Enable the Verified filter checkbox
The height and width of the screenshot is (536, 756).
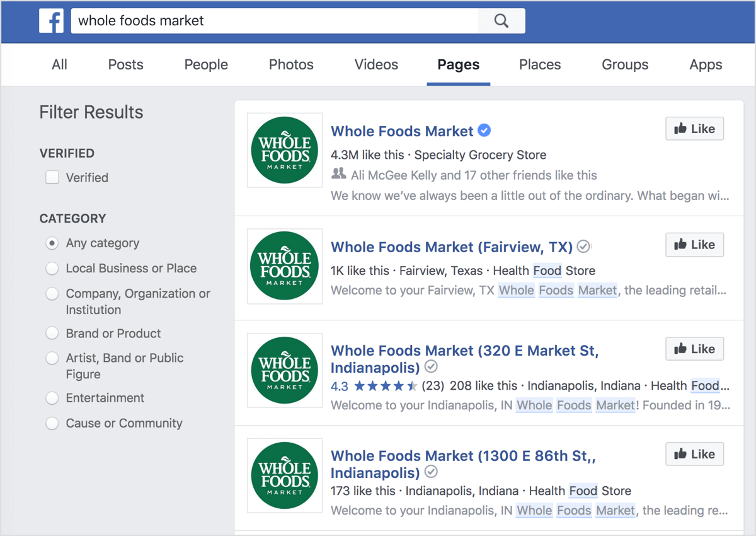pyautogui.click(x=52, y=178)
